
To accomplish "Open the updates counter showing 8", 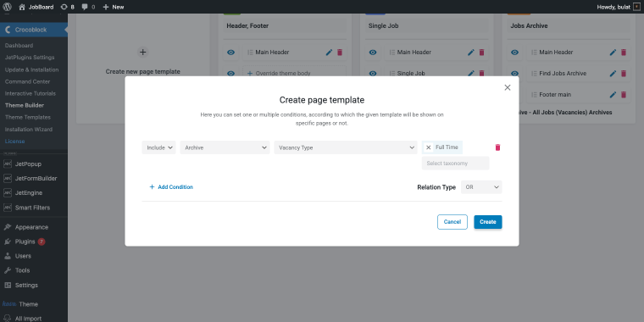I will click(x=67, y=7).
